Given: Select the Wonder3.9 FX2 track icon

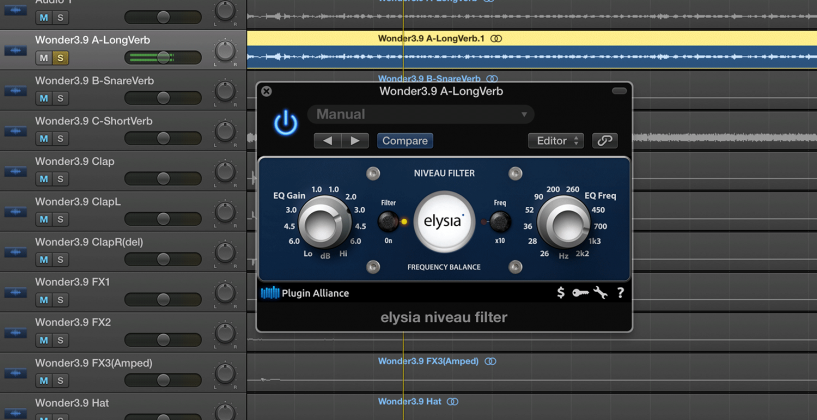Looking at the screenshot, I should pos(15,333).
